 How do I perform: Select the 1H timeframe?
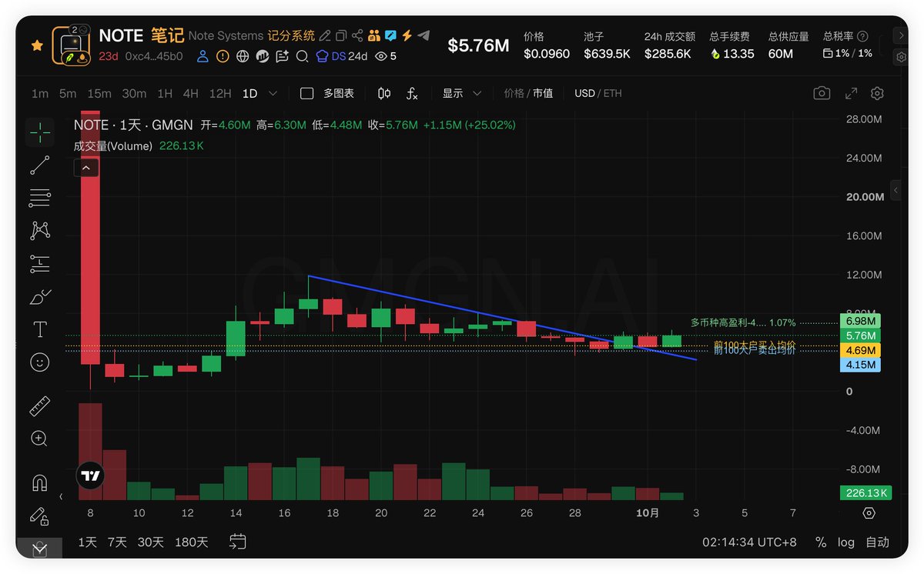pyautogui.click(x=165, y=93)
